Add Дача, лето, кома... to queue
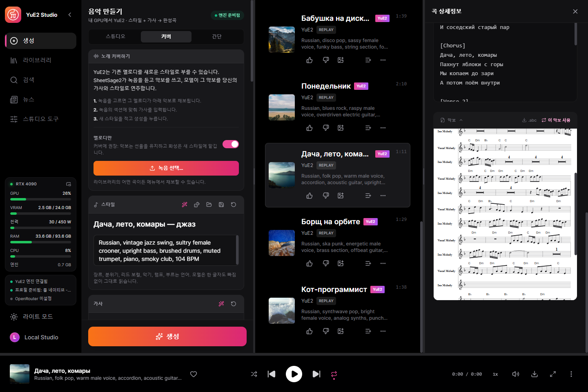Viewport: 588px width, 392px height. [x=368, y=196]
